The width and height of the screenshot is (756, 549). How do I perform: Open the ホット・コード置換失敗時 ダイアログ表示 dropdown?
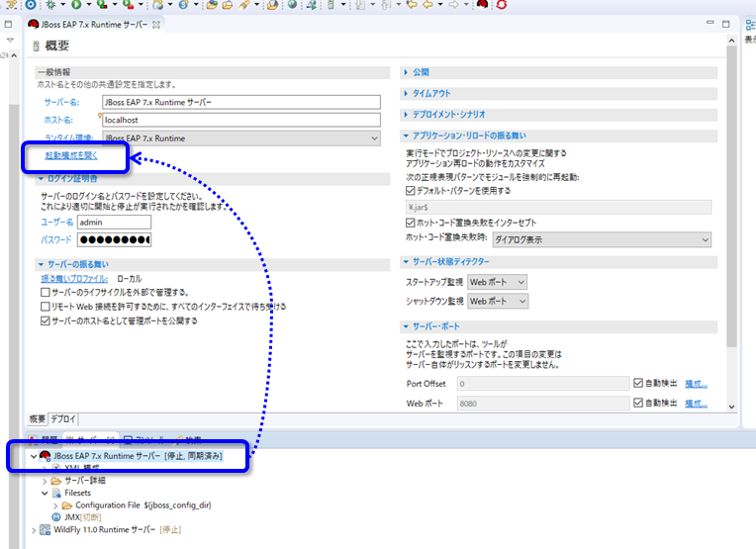[x=602, y=239]
